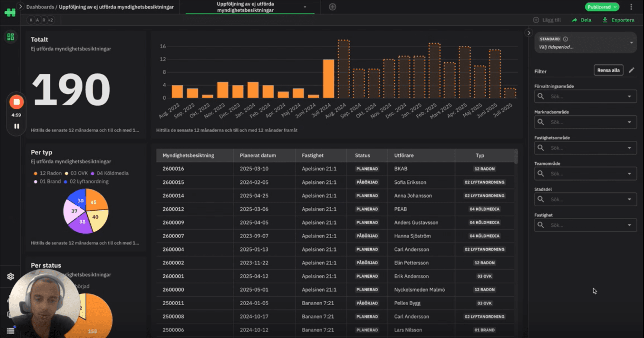Click 04 KÖLDMEDIA badge in row 2600012
This screenshot has height=338, width=644.
(x=484, y=209)
